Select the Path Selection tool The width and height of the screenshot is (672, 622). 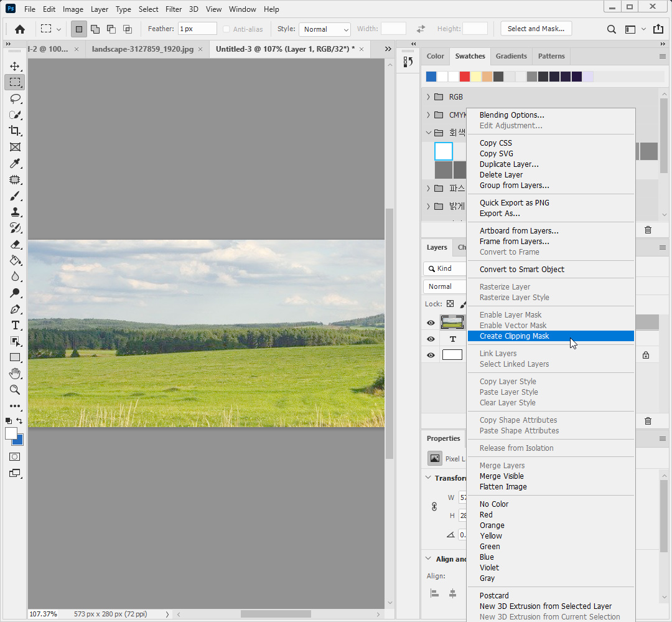coord(15,341)
